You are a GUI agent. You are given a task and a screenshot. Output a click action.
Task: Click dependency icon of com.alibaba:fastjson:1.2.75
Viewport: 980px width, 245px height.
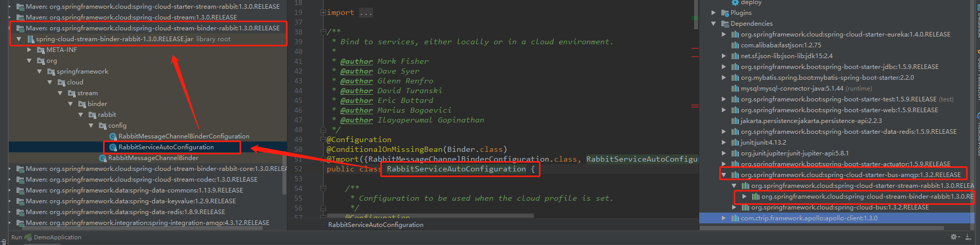pyautogui.click(x=735, y=45)
